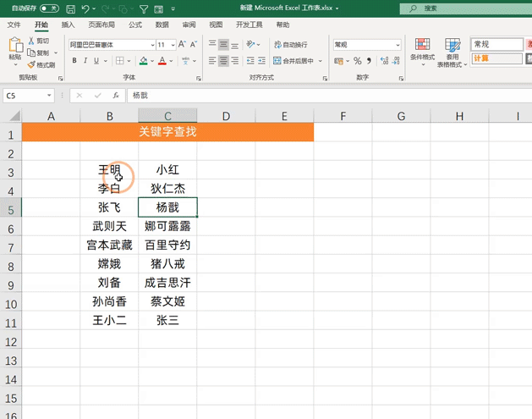532x419 pixels.
Task: Click the align left icon
Action: pos(212,61)
